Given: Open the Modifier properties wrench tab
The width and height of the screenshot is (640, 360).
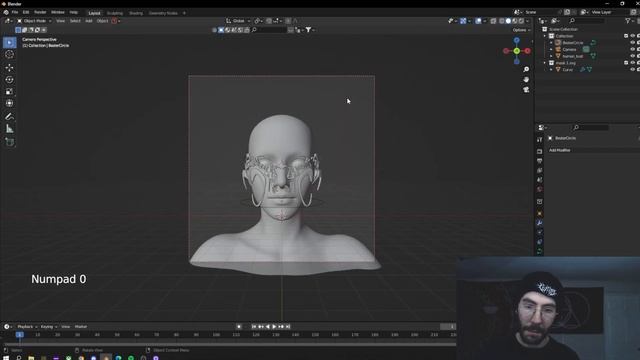Looking at the screenshot, I should [540, 223].
